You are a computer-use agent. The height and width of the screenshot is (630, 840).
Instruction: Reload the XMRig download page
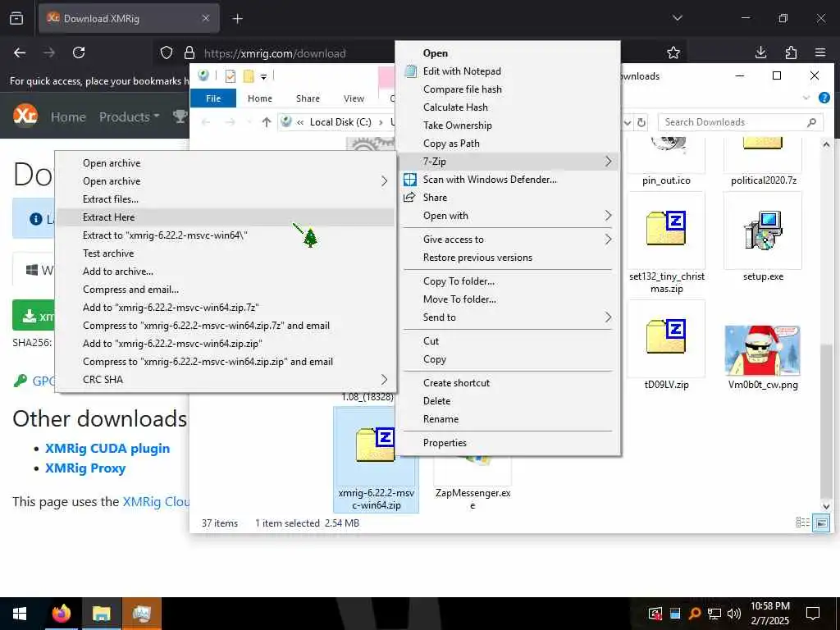pos(79,52)
